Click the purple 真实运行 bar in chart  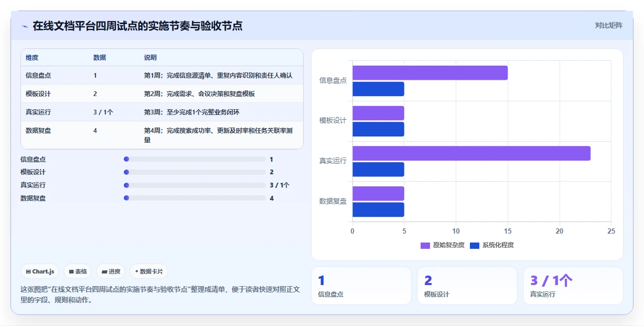point(471,153)
